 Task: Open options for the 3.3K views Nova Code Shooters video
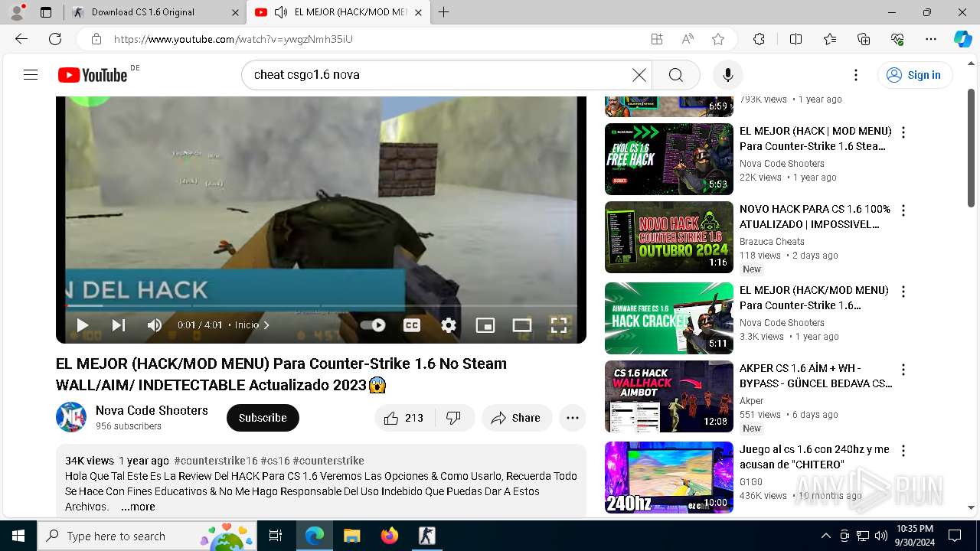(x=903, y=291)
